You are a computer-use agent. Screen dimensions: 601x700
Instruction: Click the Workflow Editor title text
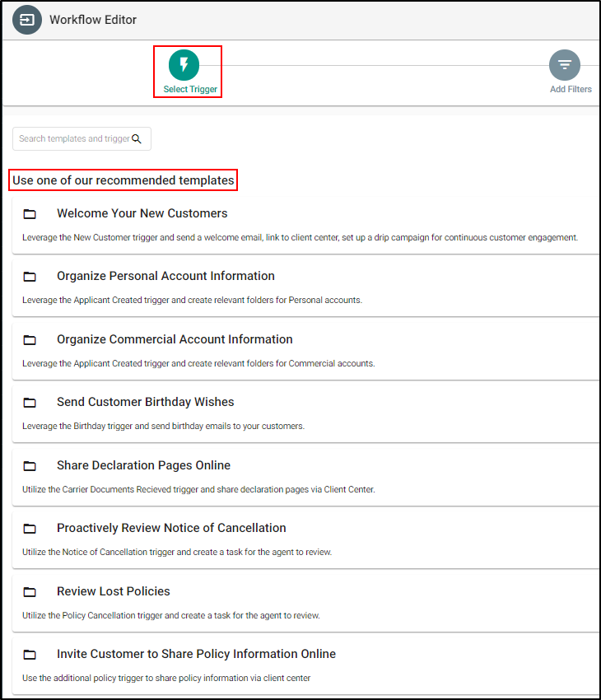point(93,20)
